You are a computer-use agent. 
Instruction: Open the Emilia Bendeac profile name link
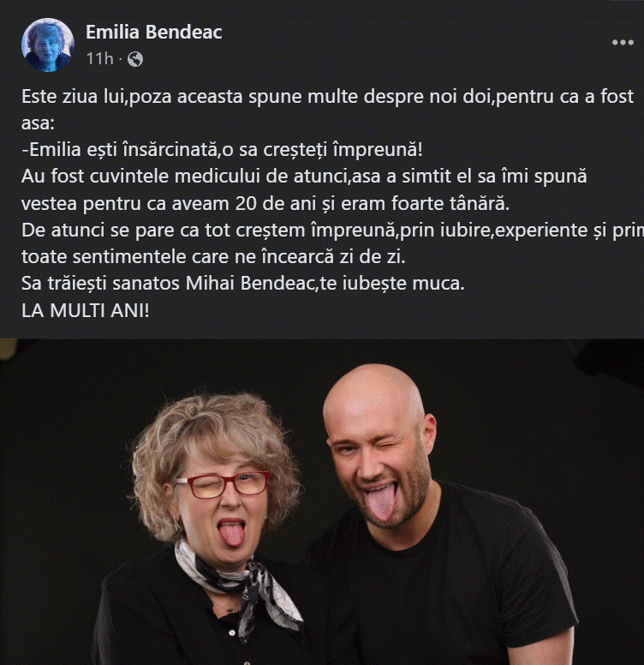(154, 32)
